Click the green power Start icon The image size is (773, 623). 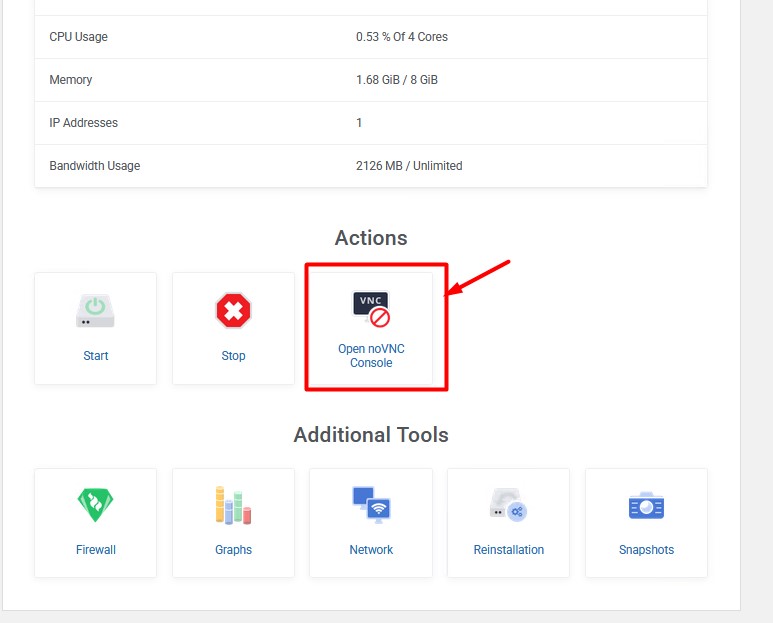95,311
